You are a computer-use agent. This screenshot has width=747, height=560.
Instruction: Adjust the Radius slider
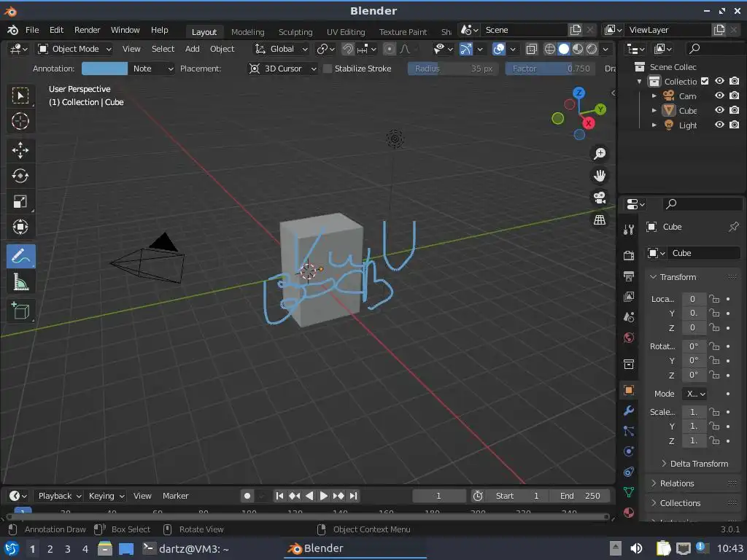tap(453, 69)
